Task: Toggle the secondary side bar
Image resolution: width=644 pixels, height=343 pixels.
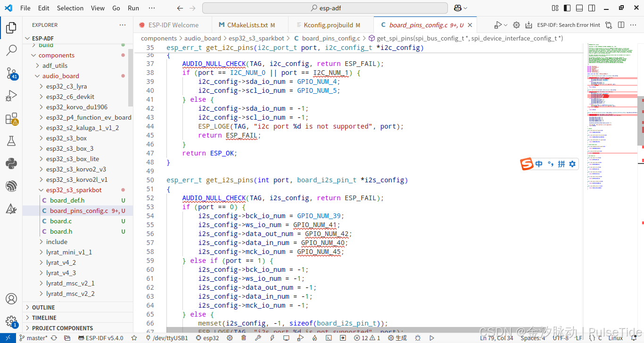Action: [591, 8]
